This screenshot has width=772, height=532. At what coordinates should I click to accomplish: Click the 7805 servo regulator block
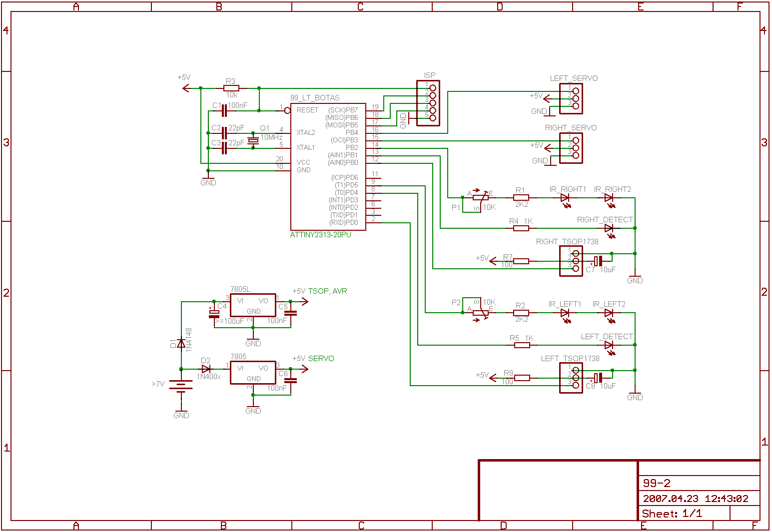click(x=253, y=372)
